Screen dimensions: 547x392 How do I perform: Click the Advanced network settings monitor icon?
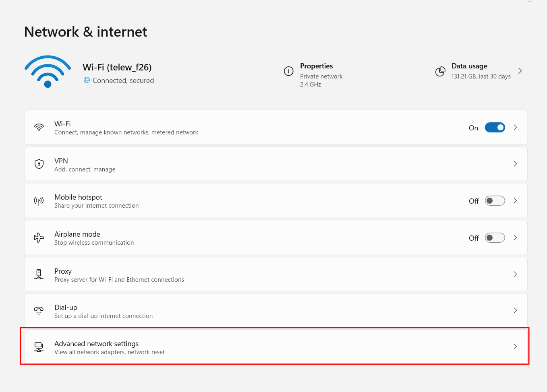[39, 347]
